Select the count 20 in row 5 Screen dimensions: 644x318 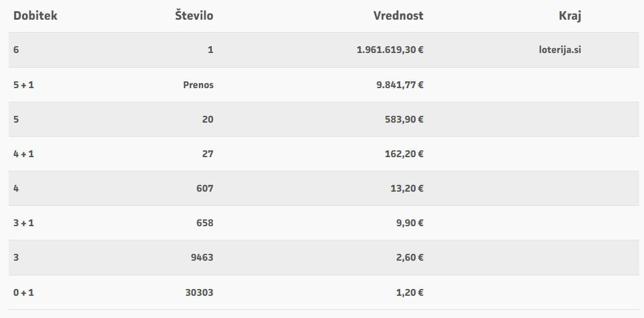[x=208, y=120]
